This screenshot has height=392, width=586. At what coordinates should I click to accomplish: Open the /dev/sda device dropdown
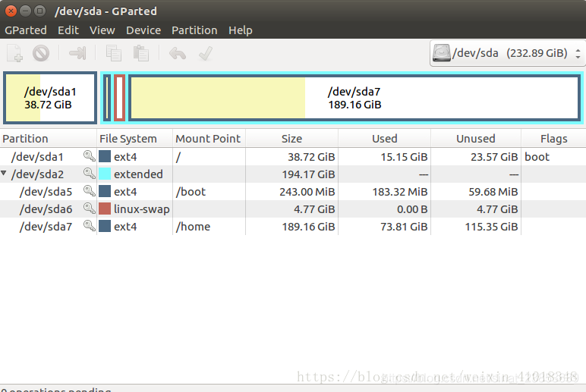tap(508, 53)
